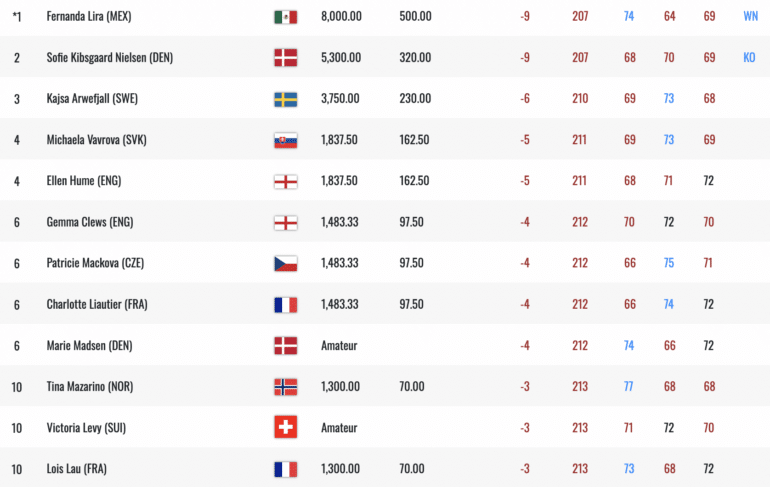Click the Sweden flag icon
The image size is (770, 487).
click(x=285, y=99)
